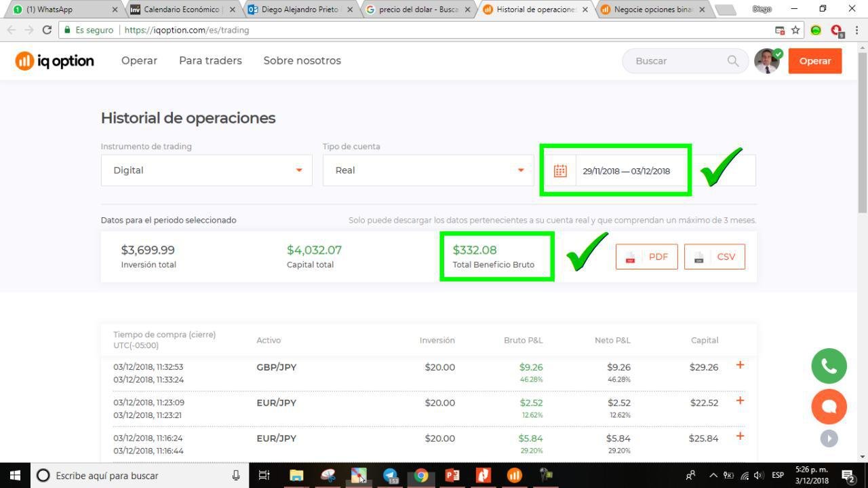Bookmark the page with the star icon
868x488 pixels.
(795, 30)
